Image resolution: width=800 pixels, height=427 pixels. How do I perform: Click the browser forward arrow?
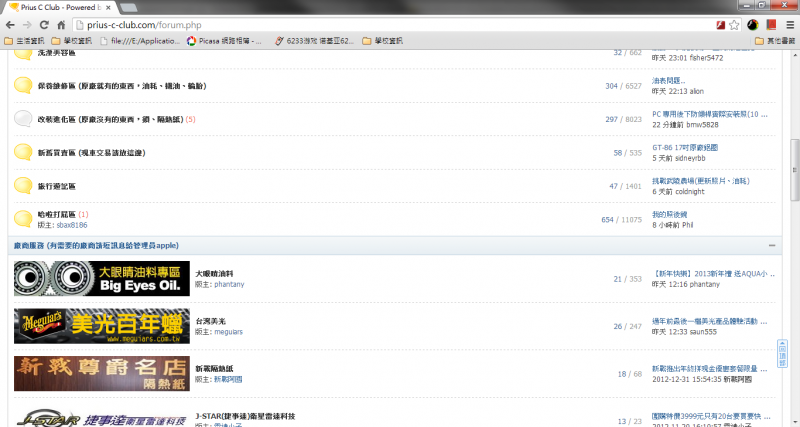(27, 24)
